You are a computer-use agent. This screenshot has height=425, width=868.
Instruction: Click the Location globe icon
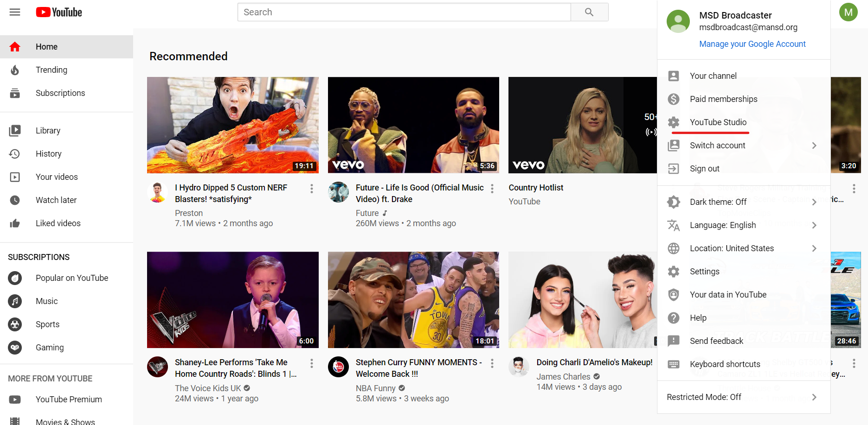(674, 248)
